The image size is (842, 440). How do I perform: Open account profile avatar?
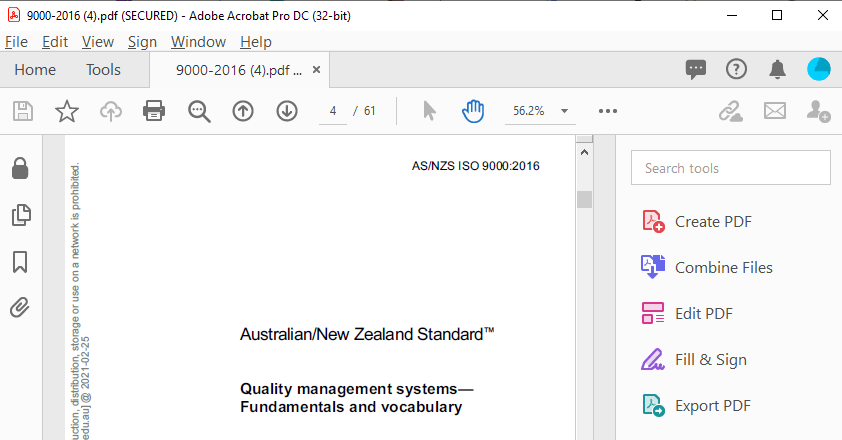click(x=819, y=69)
